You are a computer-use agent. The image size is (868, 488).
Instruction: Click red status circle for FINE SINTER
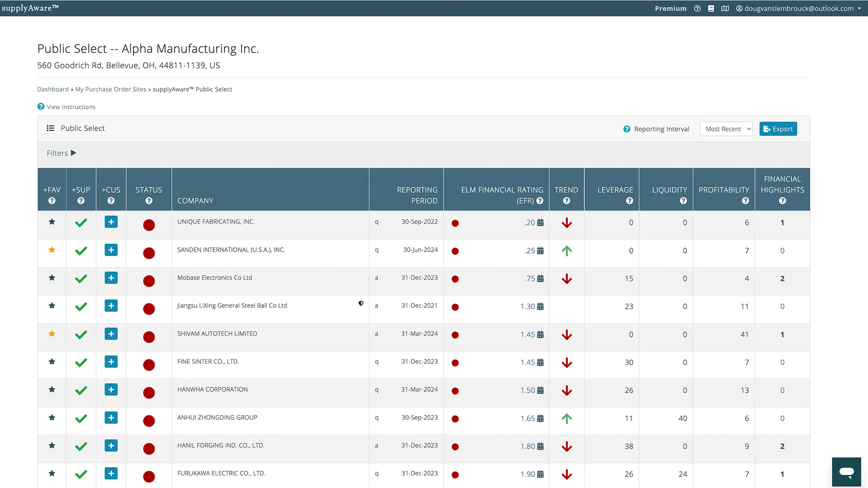point(149,365)
